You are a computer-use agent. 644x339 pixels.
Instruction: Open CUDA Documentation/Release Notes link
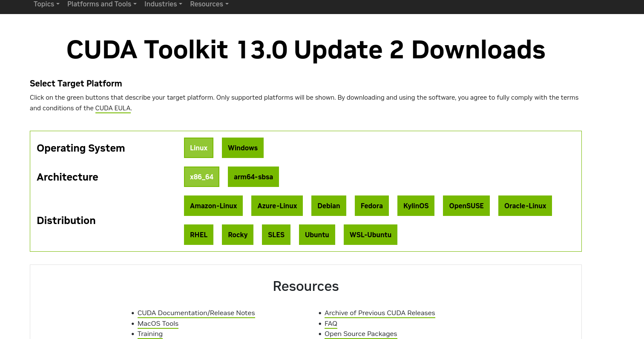[196, 313]
